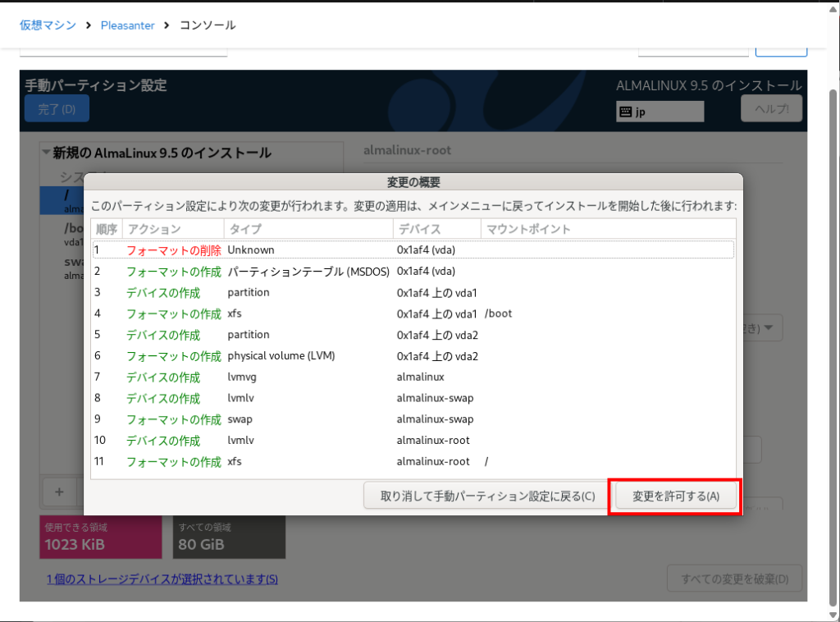Open the ヘルプ! button
The image size is (840, 622).
(770, 108)
